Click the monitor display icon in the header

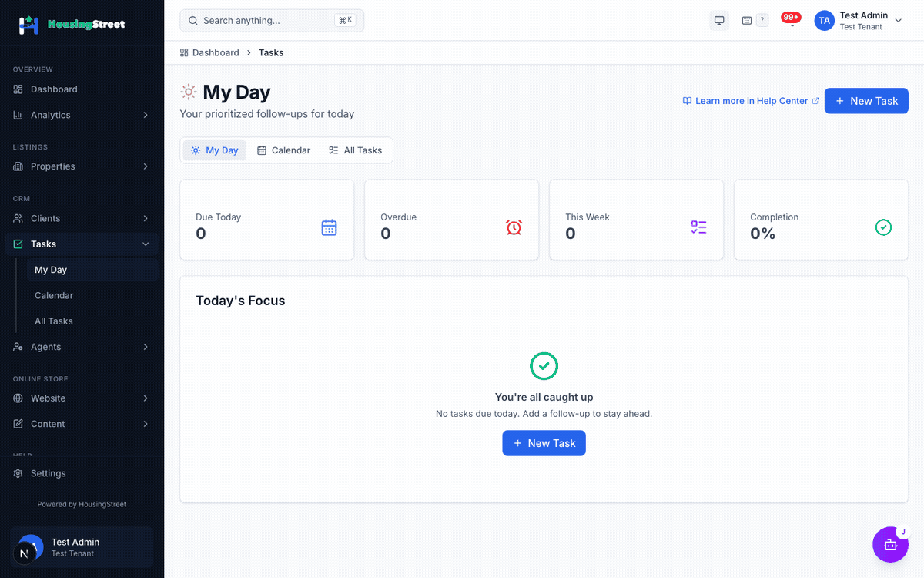pyautogui.click(x=719, y=21)
